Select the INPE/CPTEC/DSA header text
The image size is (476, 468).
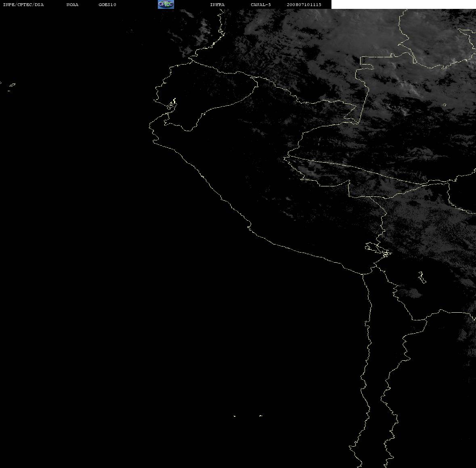tap(23, 4)
